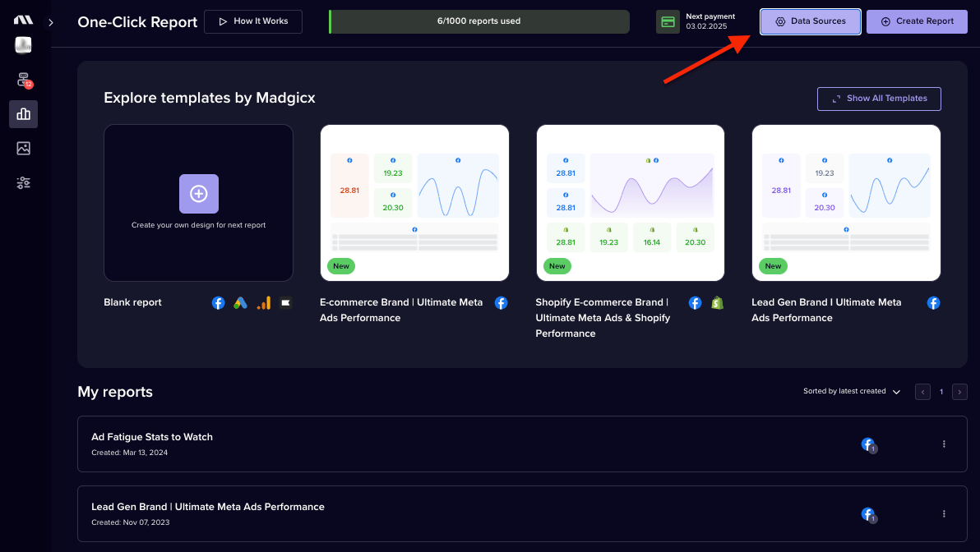Open Shopify E-commerce Brand template thumbnail

(630, 203)
